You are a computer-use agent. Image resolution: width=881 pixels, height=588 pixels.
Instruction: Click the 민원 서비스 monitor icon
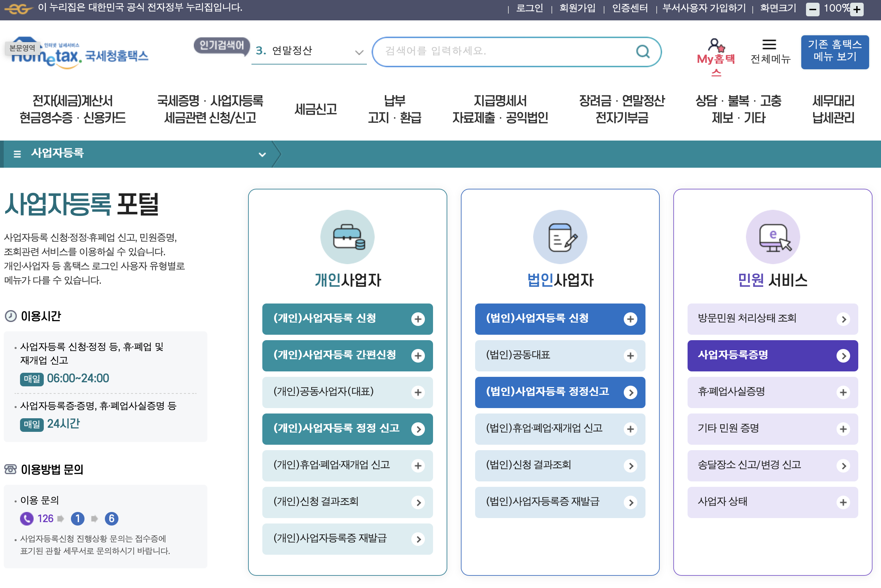[x=772, y=237]
